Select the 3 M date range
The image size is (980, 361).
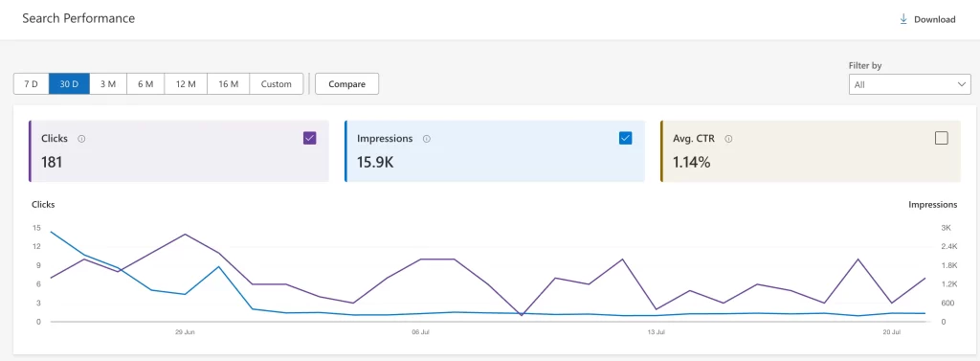click(108, 84)
